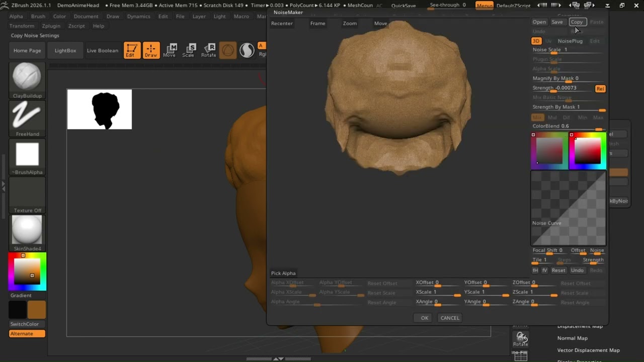This screenshot has width=644, height=362.
Task: Click the left noise color picker
Action: [549, 151]
